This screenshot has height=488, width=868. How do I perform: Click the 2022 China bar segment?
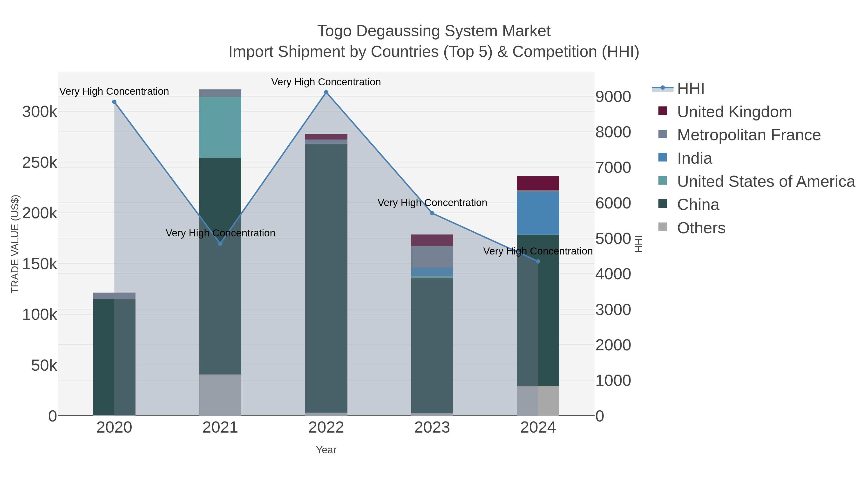point(326,278)
